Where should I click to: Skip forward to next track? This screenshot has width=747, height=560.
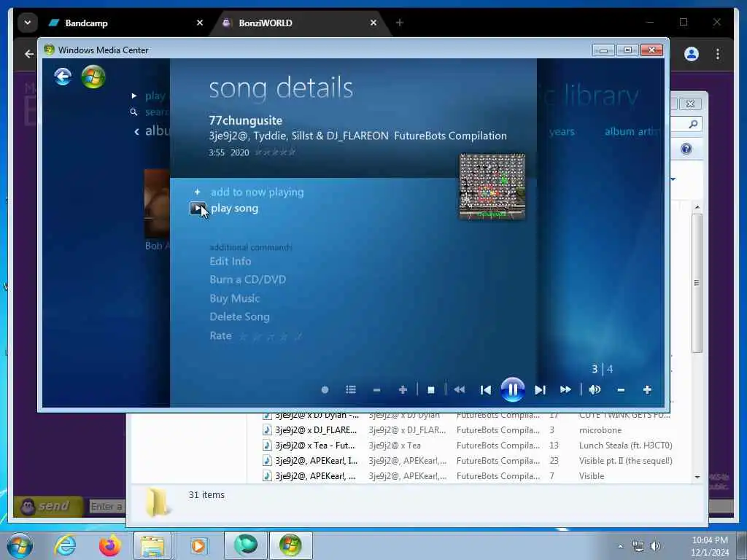[x=540, y=390]
